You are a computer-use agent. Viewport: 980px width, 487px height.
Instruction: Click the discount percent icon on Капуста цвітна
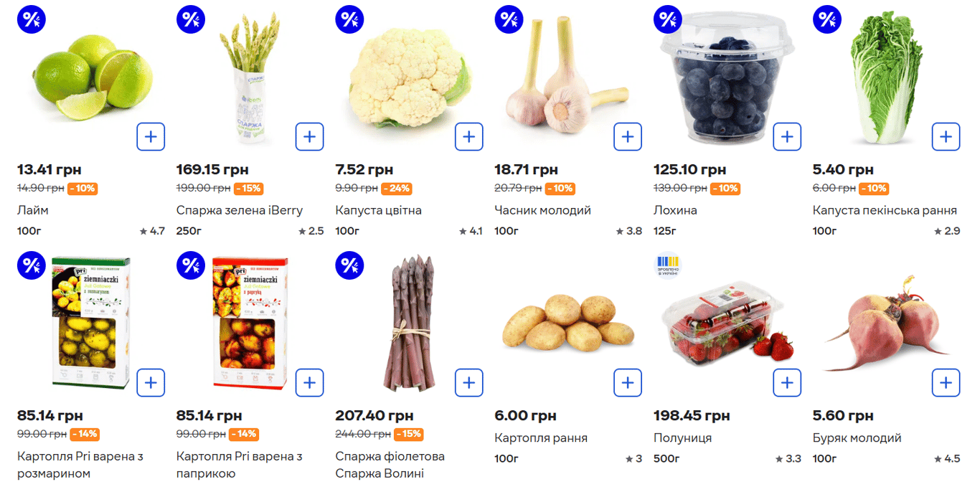349,19
